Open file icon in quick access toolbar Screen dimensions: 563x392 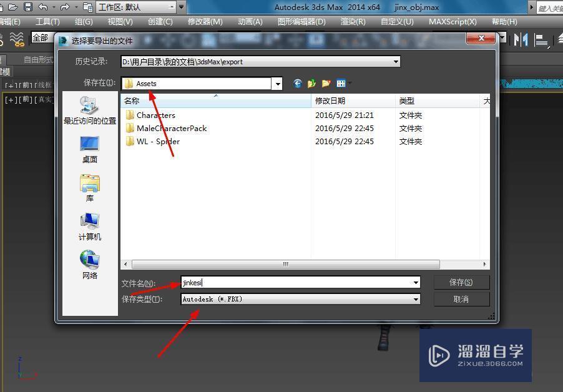pyautogui.click(x=12, y=7)
